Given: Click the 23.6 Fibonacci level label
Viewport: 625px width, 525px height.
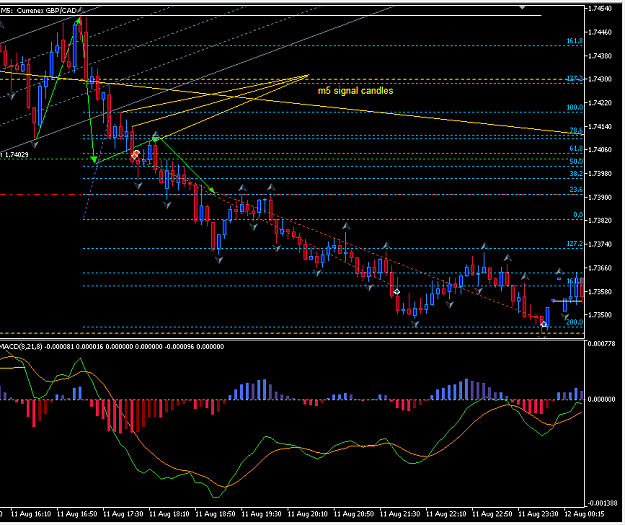Looking at the screenshot, I should pyautogui.click(x=576, y=189).
